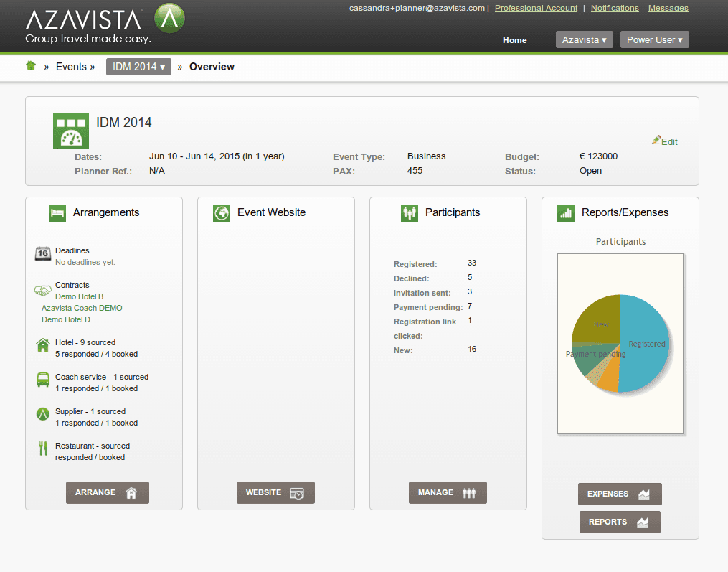
Task: Click the EXPENSES button
Action: [620, 494]
